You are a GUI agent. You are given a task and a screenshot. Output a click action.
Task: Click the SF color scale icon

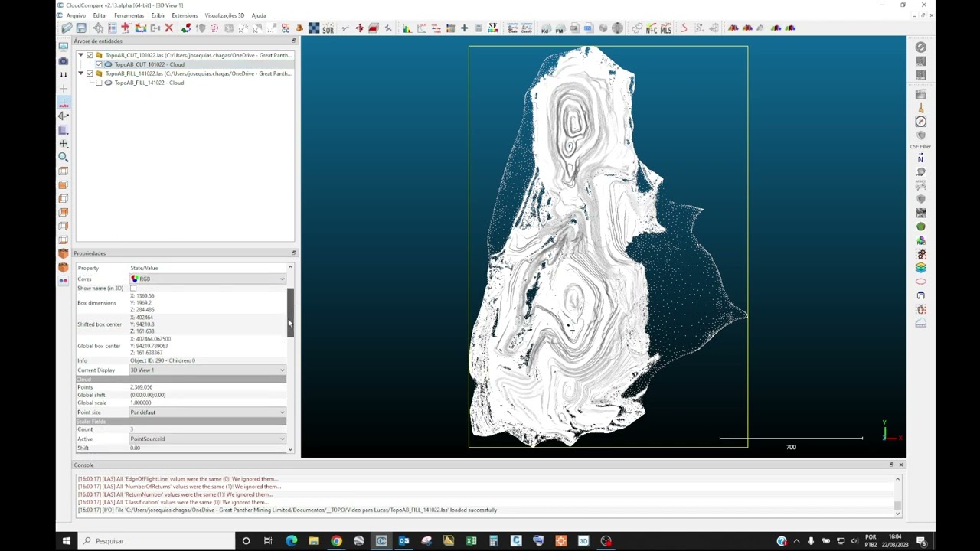point(493,28)
